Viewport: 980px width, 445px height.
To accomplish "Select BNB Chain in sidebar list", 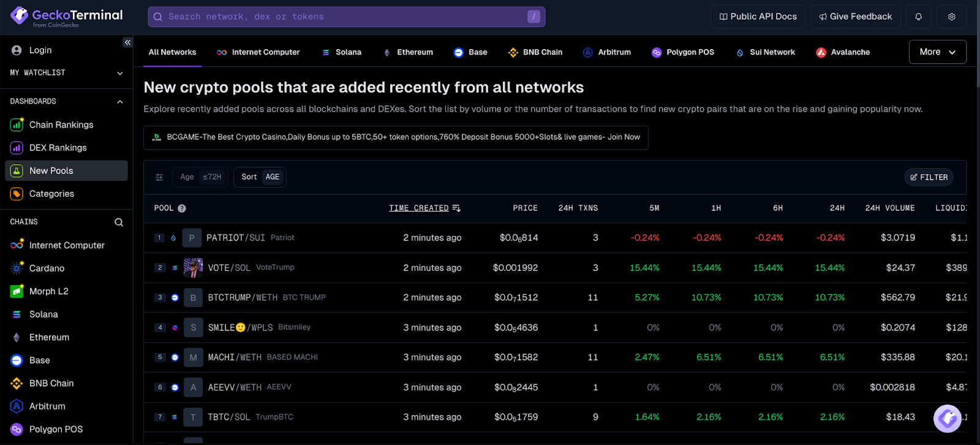I will [x=66, y=383].
